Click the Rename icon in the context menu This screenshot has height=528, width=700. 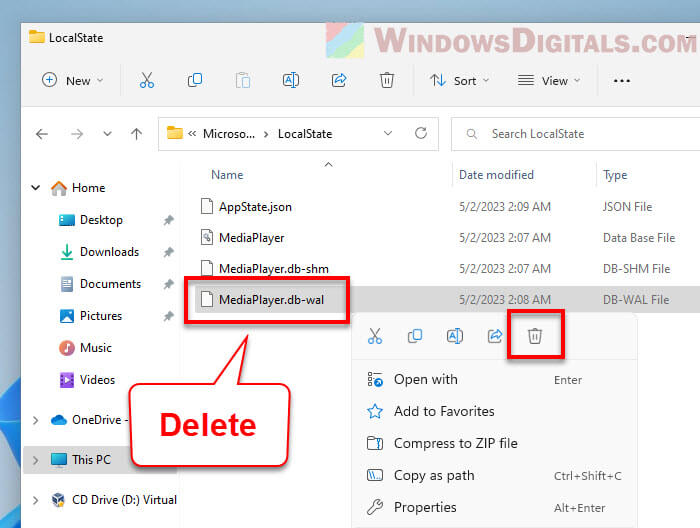(x=455, y=336)
